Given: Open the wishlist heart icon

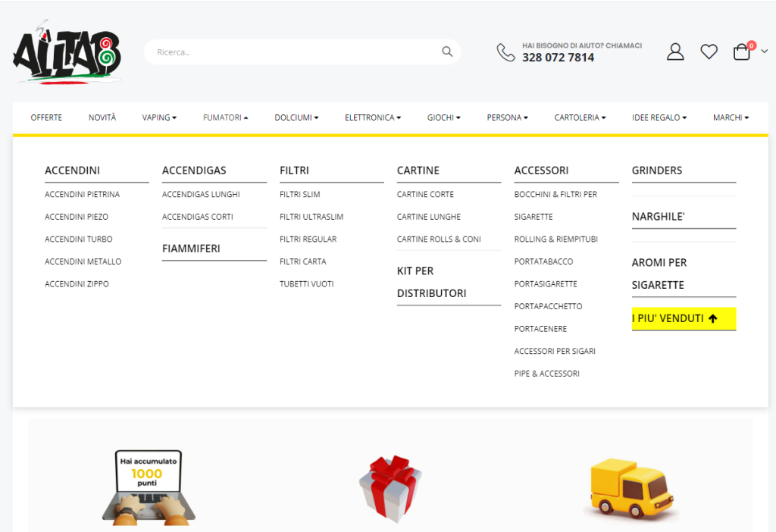Looking at the screenshot, I should [709, 52].
